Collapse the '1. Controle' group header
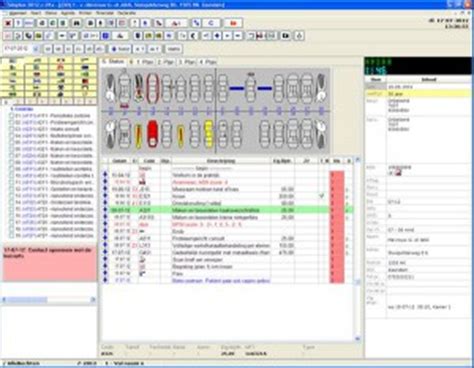 tap(21, 109)
